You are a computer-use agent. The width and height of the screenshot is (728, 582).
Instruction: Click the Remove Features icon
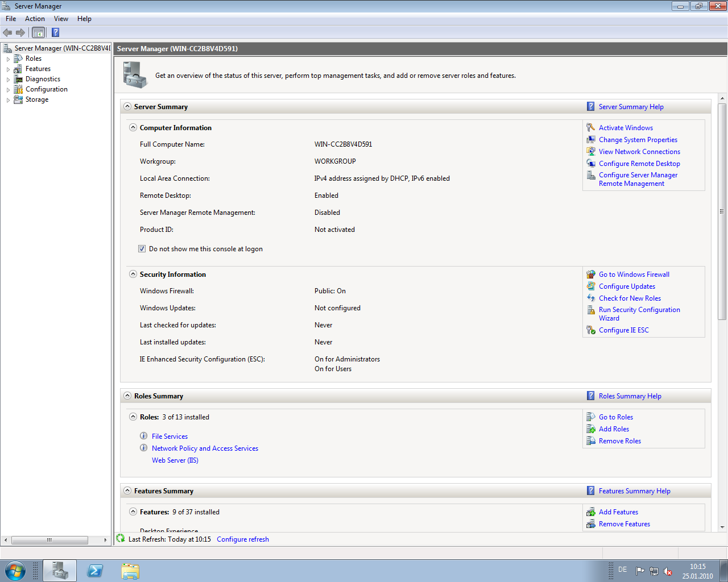[591, 524]
